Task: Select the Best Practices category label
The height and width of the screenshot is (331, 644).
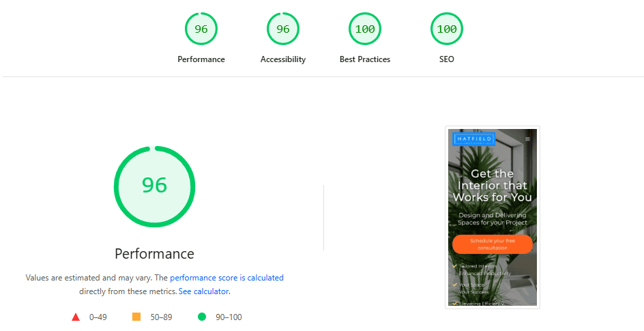Action: (x=365, y=59)
